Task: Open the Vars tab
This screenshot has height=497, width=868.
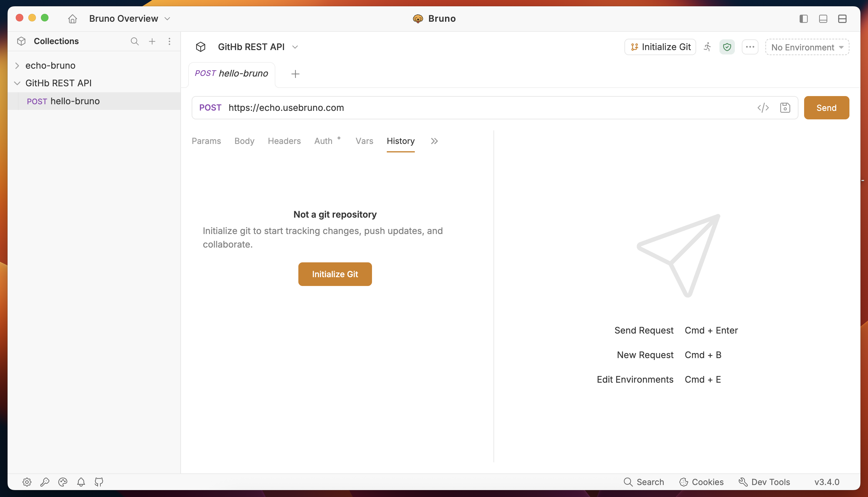Action: [x=364, y=141]
